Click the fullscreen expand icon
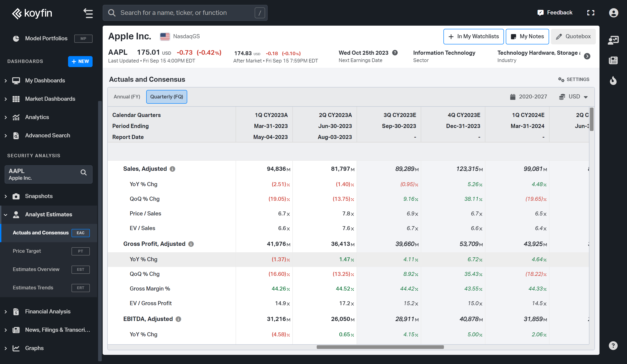 tap(591, 12)
